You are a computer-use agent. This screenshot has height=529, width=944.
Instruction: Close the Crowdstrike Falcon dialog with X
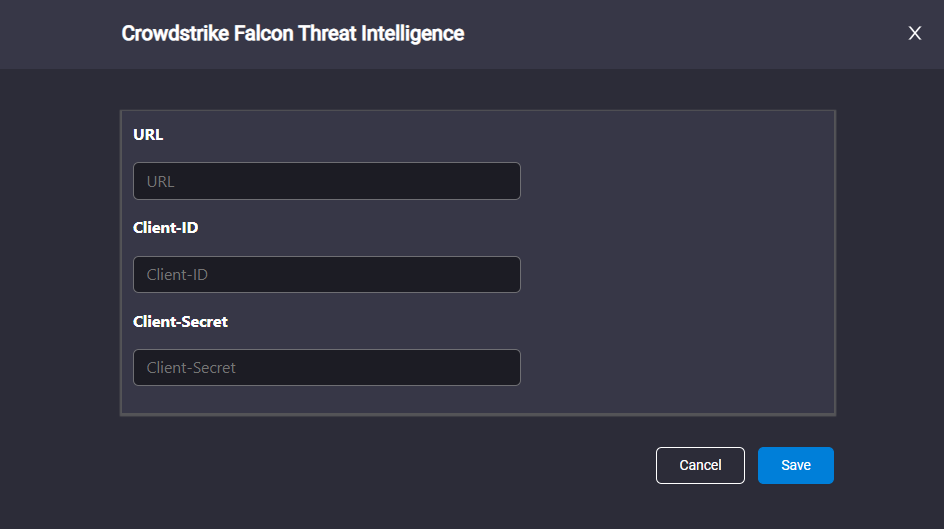click(x=914, y=33)
